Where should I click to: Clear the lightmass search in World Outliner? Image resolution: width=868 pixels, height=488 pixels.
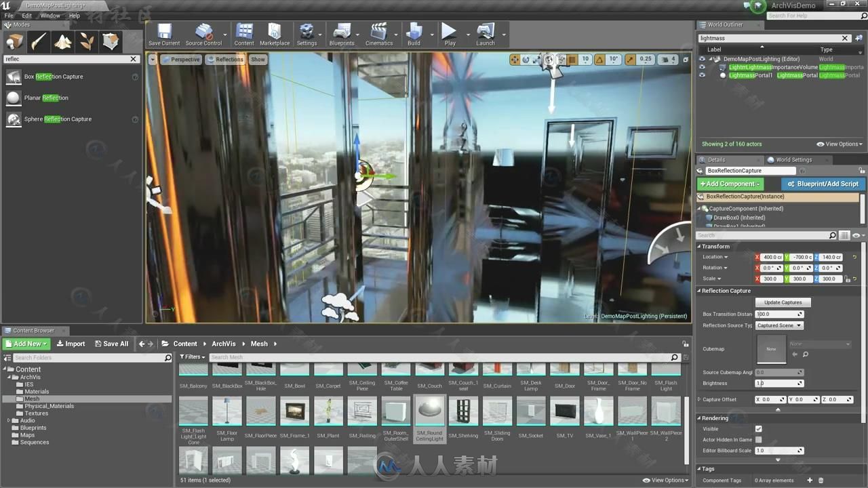click(845, 38)
